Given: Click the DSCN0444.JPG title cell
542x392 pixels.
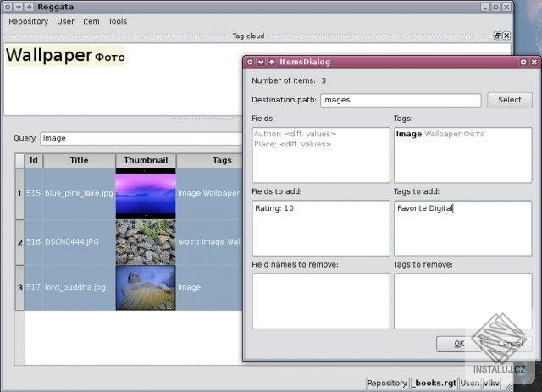Looking at the screenshot, I should tap(79, 242).
